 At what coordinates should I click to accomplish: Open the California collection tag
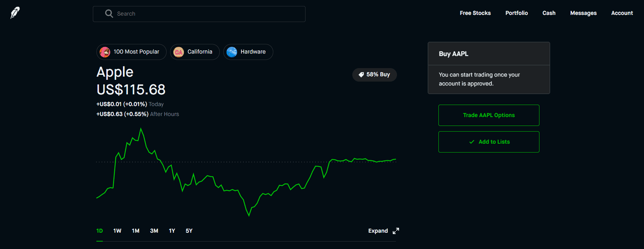pyautogui.click(x=195, y=52)
